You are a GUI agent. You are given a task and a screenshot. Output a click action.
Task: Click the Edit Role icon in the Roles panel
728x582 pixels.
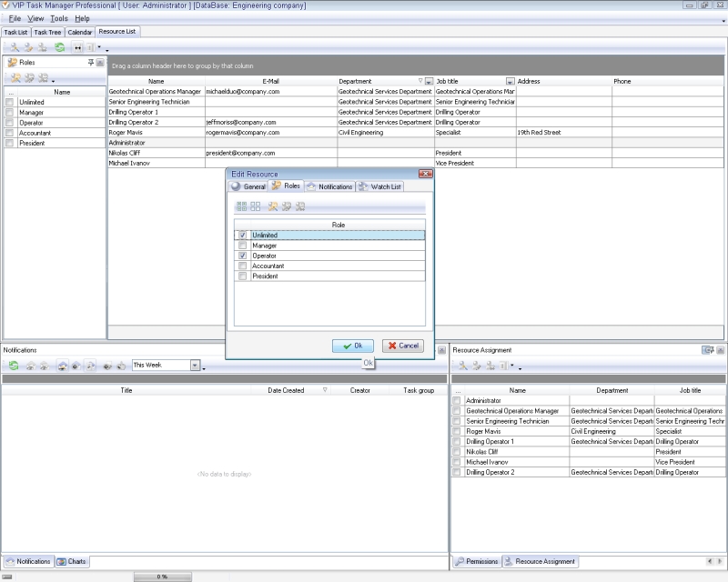pos(29,78)
